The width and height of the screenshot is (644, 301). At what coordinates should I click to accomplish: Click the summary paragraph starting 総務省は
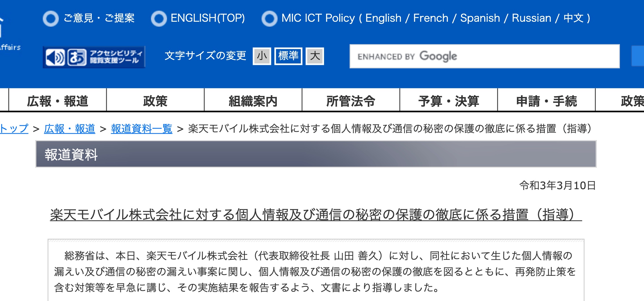[315, 272]
